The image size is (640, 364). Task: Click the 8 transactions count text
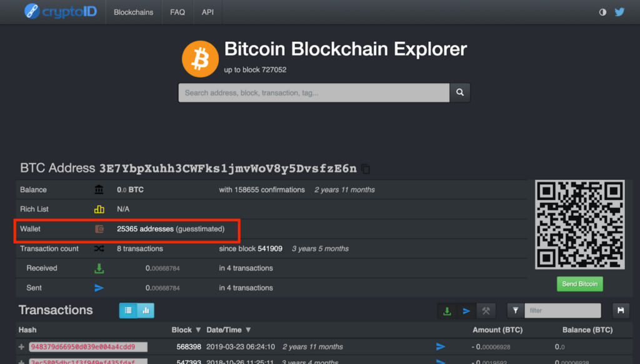140,248
